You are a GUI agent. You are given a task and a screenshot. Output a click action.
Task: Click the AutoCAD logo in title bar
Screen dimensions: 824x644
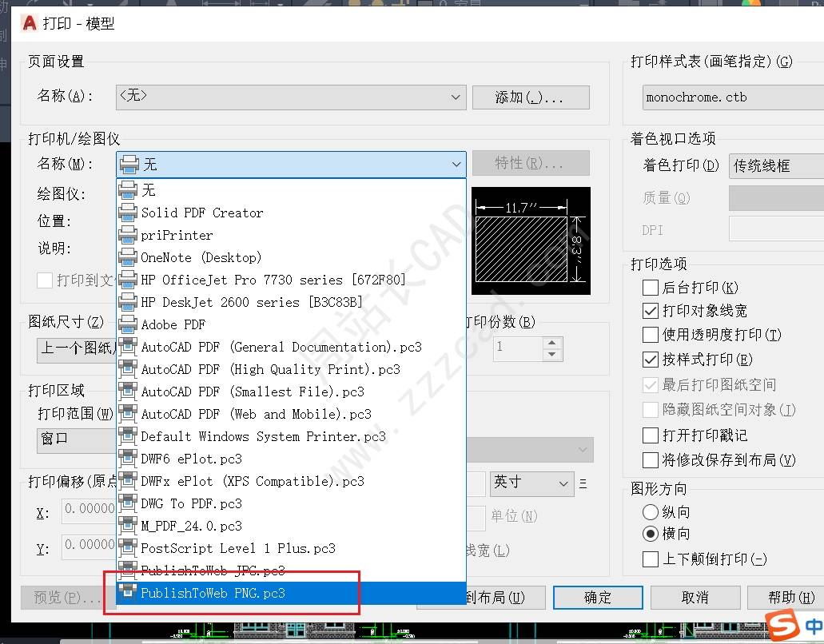click(x=30, y=23)
